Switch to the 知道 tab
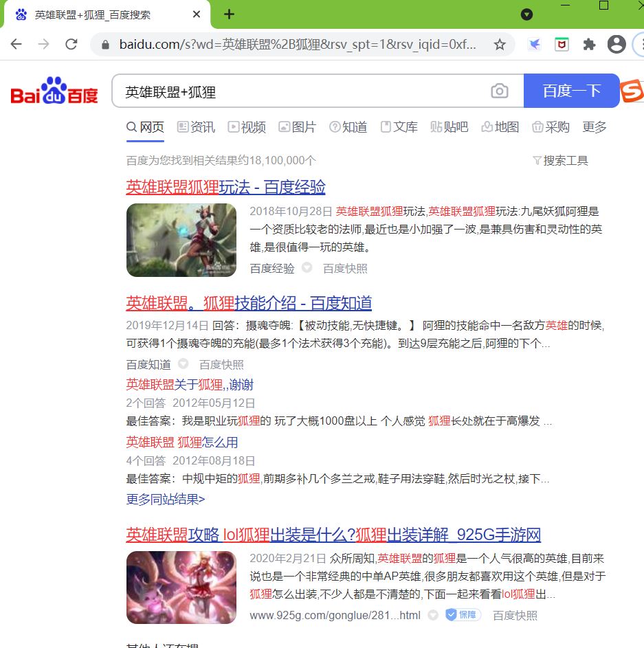Screen dimensions: 644x648 click(348, 127)
